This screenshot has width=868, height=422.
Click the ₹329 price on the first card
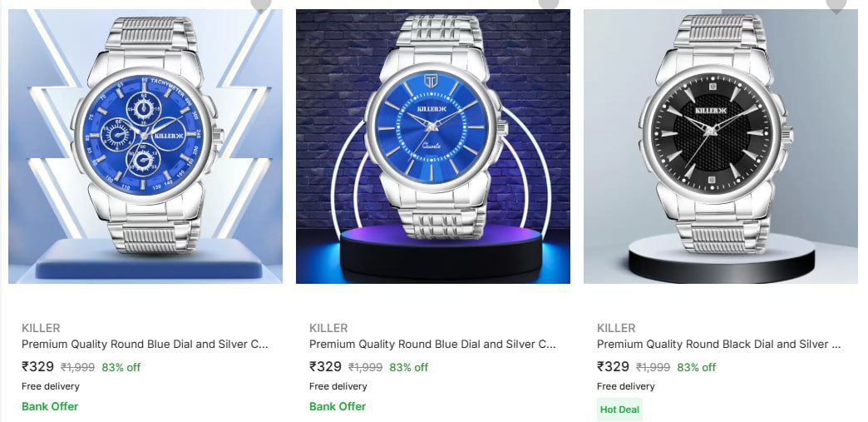point(37,366)
